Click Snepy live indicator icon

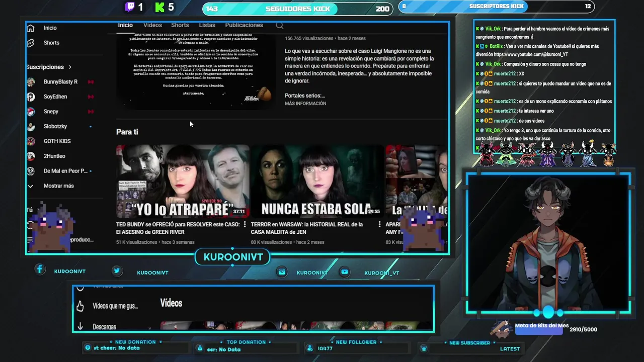click(x=91, y=112)
